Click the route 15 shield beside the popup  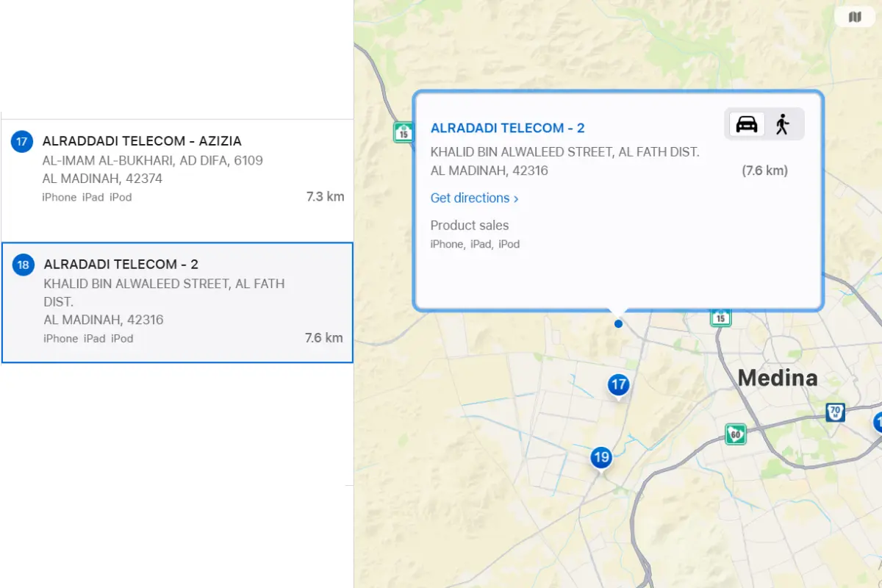pyautogui.click(x=403, y=132)
